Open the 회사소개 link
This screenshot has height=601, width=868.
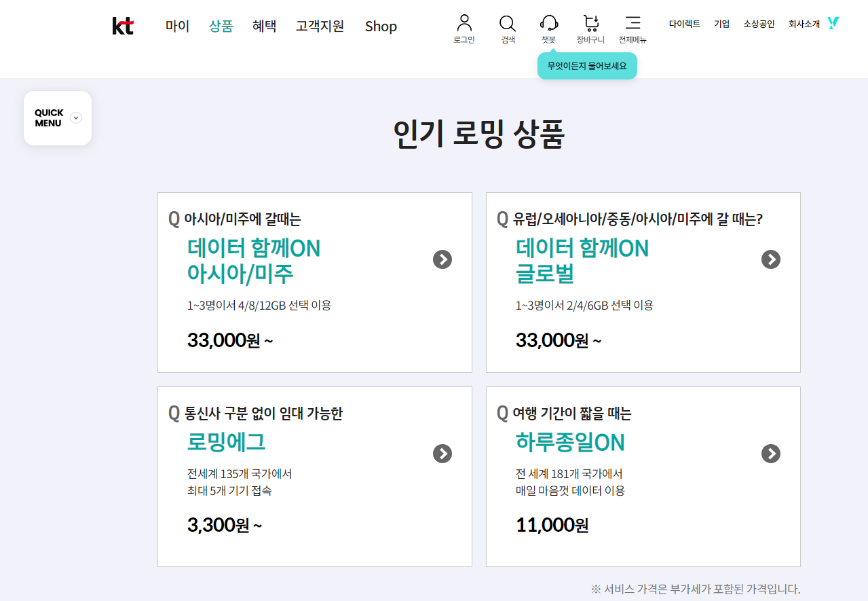click(805, 23)
